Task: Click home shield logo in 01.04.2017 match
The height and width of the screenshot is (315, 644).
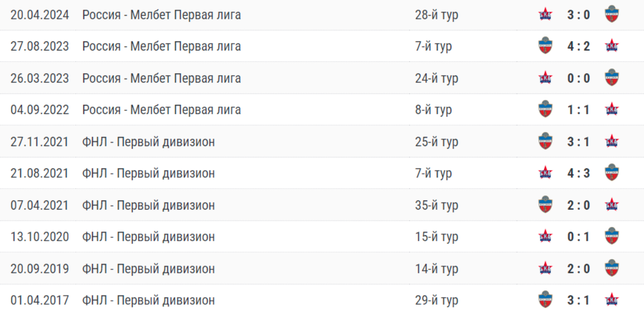Action: pos(545,300)
